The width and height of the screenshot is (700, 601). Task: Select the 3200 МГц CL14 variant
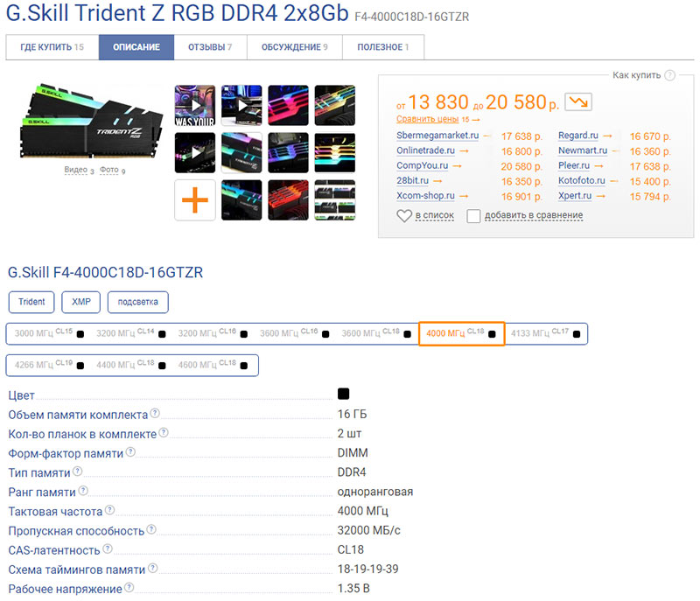click(130, 333)
